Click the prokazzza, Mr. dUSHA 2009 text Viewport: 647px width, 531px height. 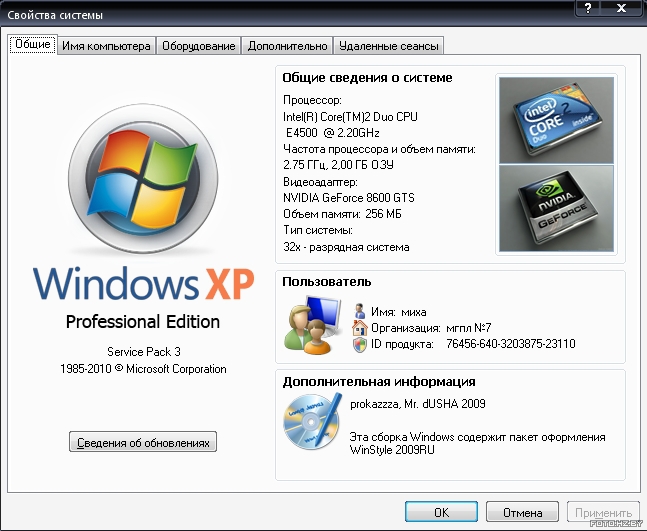[418, 404]
